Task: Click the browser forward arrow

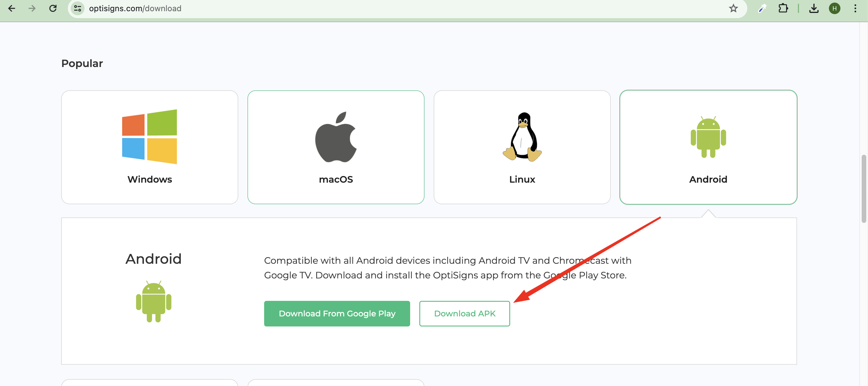Action: click(x=32, y=8)
